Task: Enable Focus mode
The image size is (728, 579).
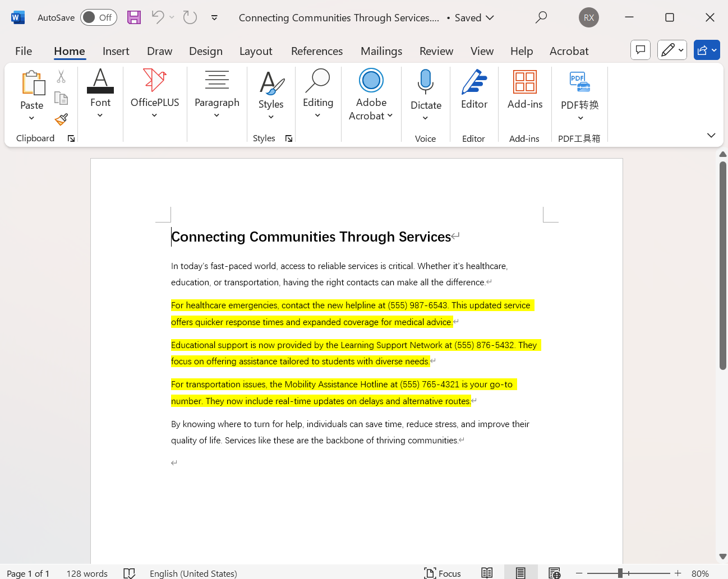Action: tap(443, 573)
